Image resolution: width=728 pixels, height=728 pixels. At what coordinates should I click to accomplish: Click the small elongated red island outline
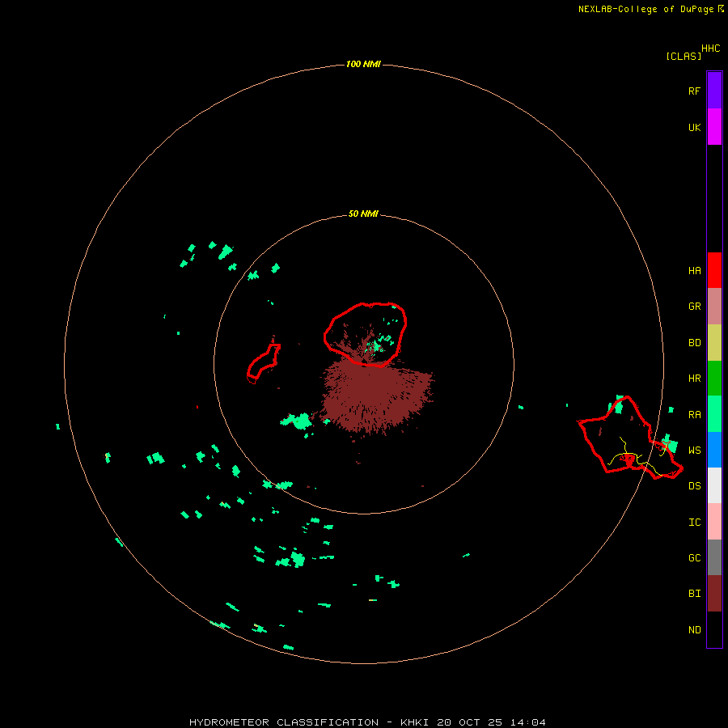tap(264, 363)
